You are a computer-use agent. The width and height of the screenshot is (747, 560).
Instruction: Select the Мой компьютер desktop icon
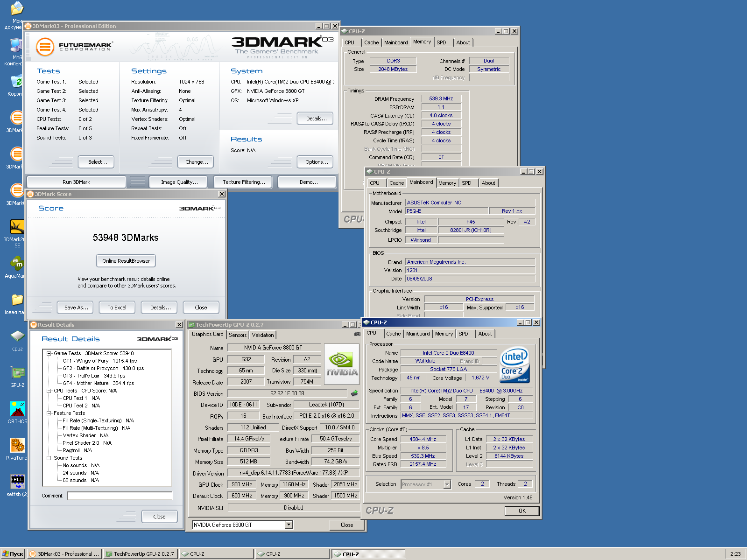[x=16, y=51]
